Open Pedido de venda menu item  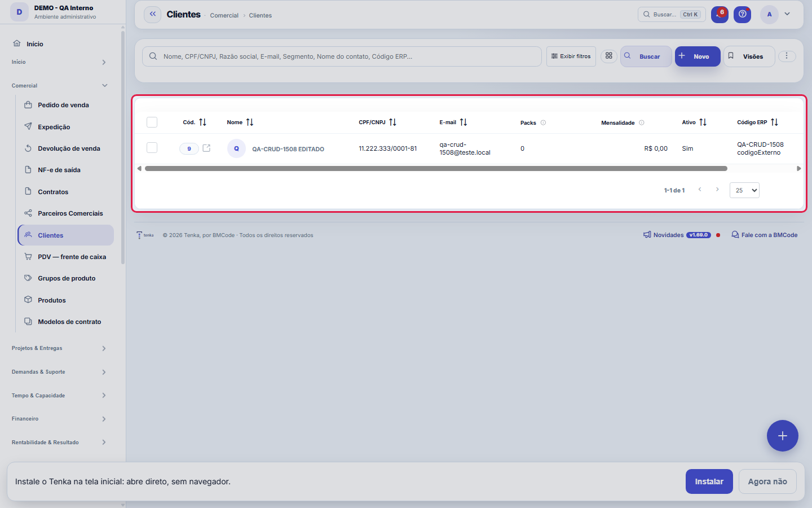tap(66, 105)
